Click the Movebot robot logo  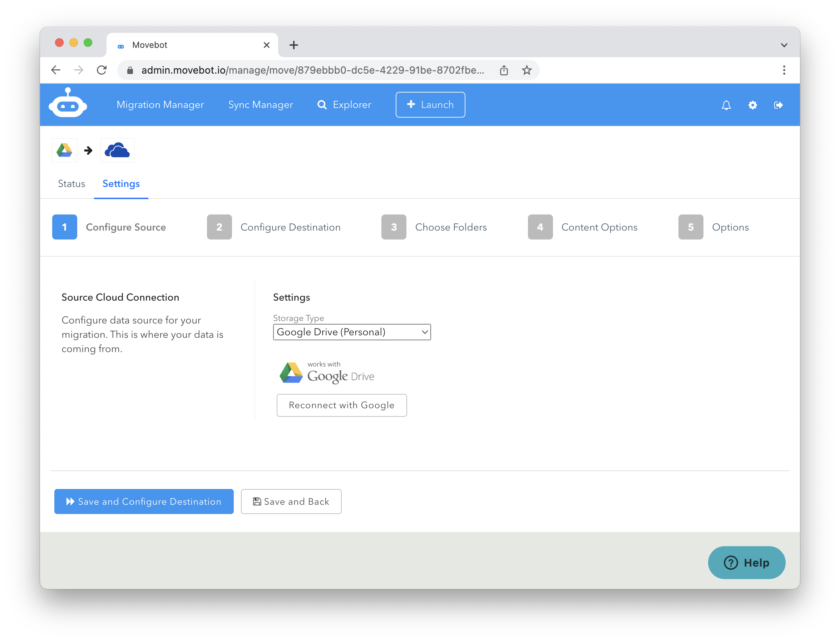(x=68, y=104)
